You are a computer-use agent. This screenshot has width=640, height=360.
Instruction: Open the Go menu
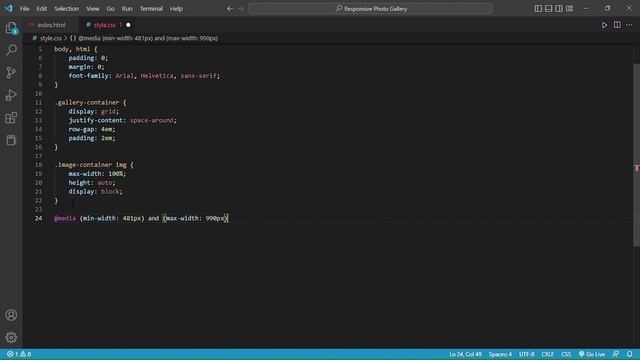coord(111,9)
